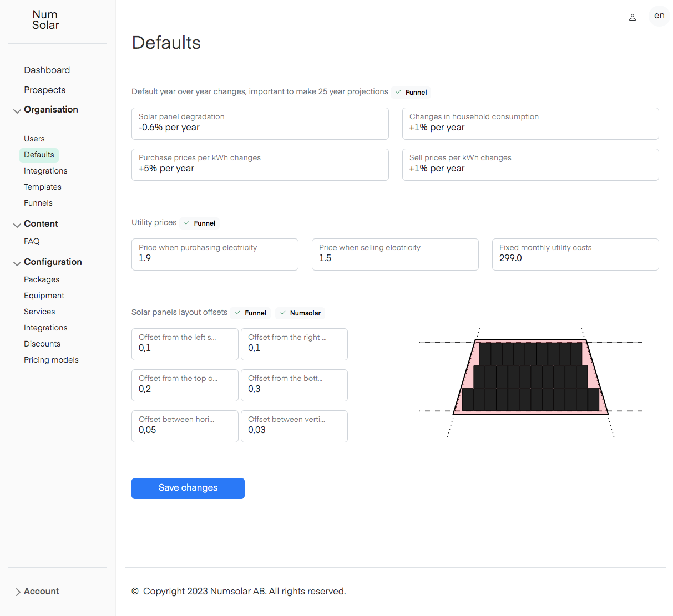Image resolution: width=673 pixels, height=616 pixels.
Task: Click Funnel tag beside year over year changes
Action: [411, 93]
